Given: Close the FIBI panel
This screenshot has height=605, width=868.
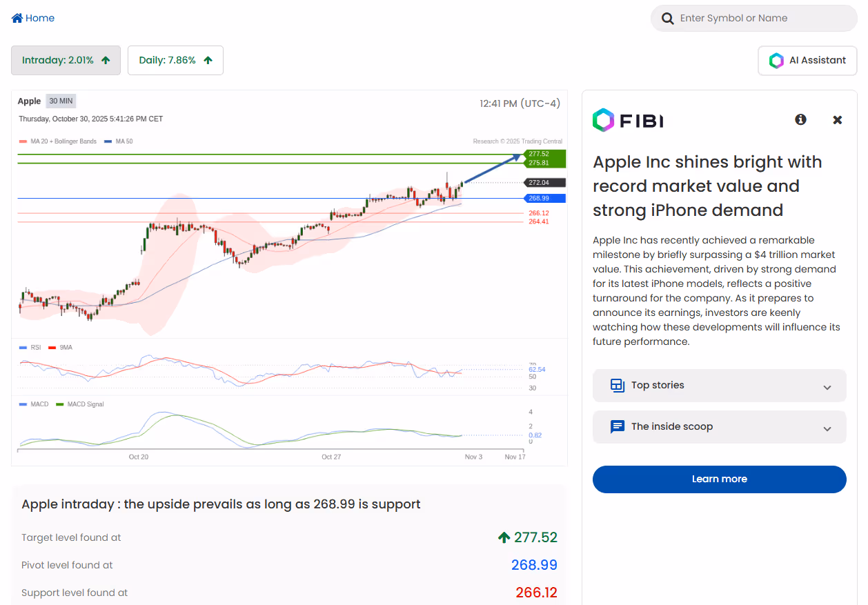Looking at the screenshot, I should pos(838,120).
